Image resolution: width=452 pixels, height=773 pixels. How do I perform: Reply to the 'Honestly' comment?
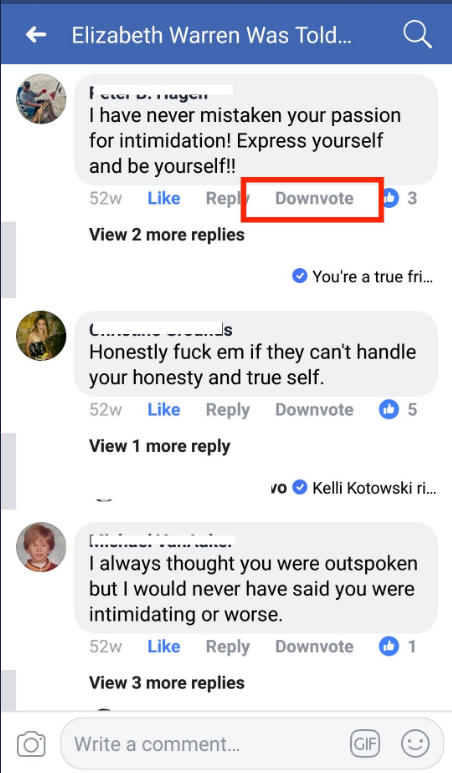228,410
